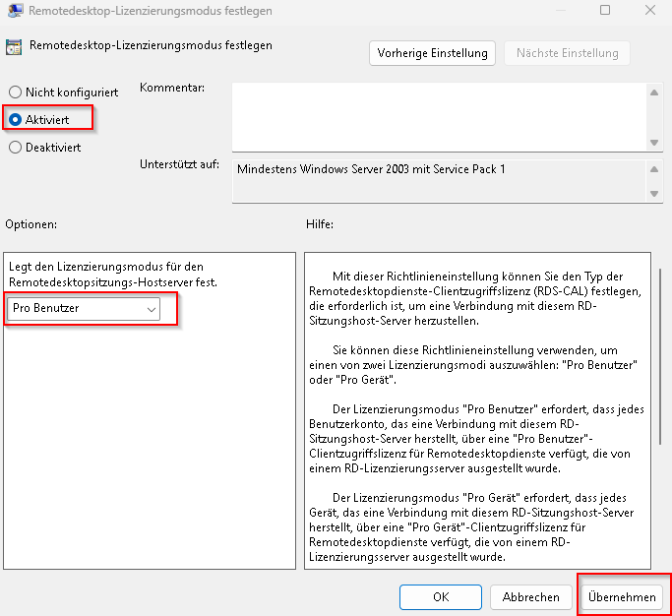Click the 'Nächste Einstellung' button

567,53
